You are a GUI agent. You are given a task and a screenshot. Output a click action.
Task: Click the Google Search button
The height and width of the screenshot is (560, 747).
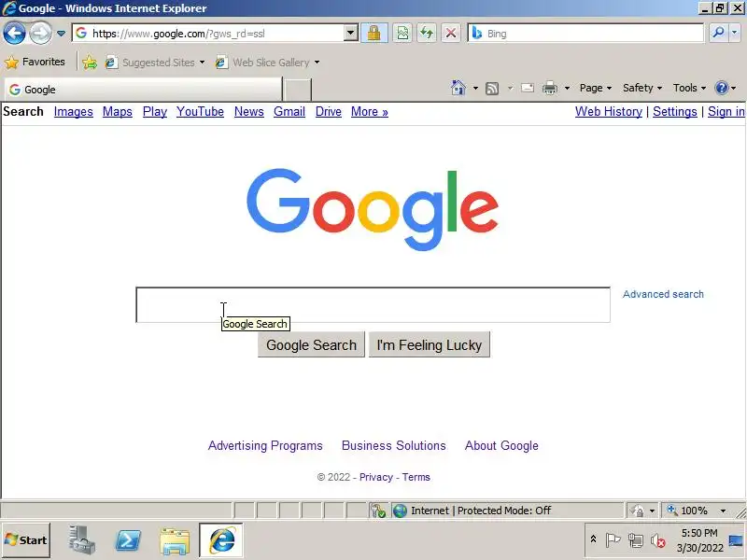click(x=311, y=344)
